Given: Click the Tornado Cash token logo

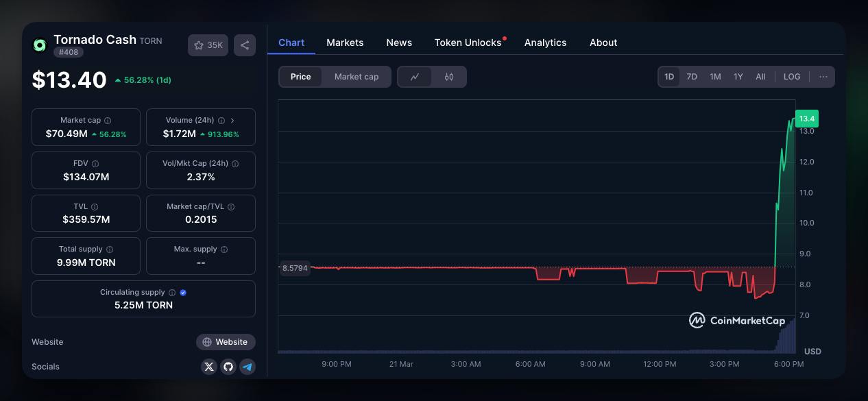Looking at the screenshot, I should point(40,45).
